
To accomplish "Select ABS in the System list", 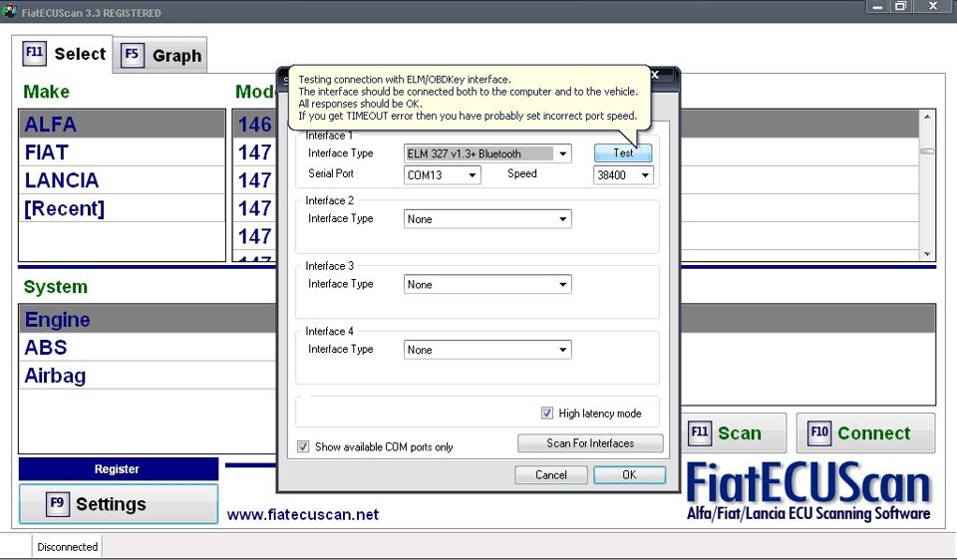I will (x=148, y=348).
